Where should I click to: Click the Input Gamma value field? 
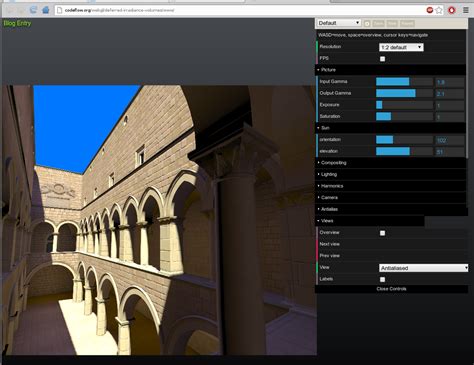coord(450,82)
